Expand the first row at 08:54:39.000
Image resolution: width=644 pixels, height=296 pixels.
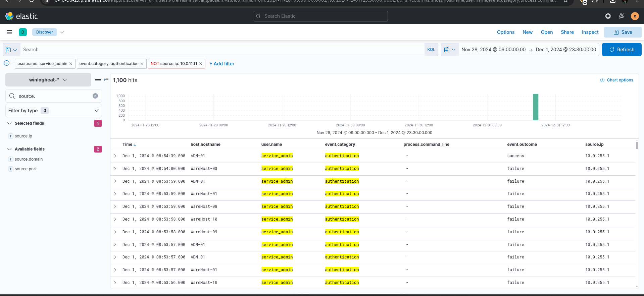click(115, 156)
